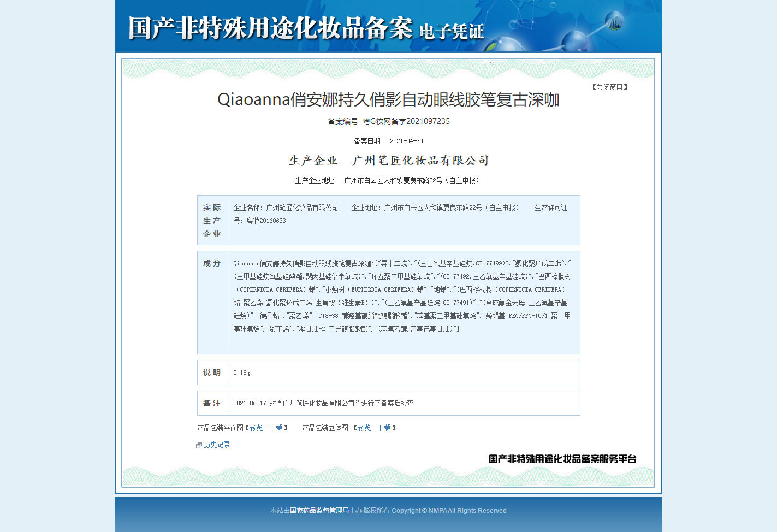777x532 pixels.
Task: Click the 国产非特殊用途化妆品备案 banner title
Action: pos(270,28)
